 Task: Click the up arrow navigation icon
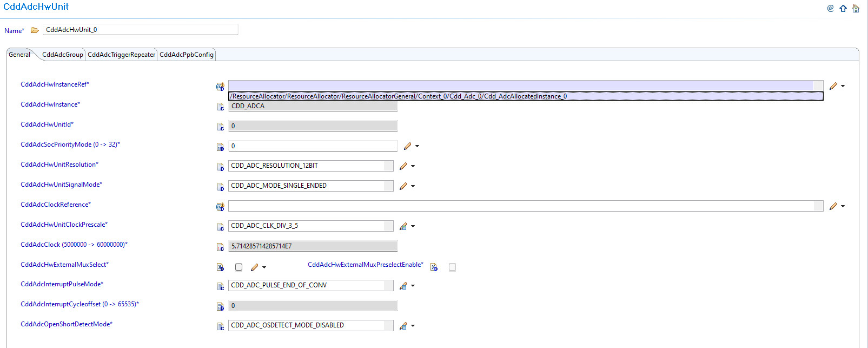tap(843, 8)
